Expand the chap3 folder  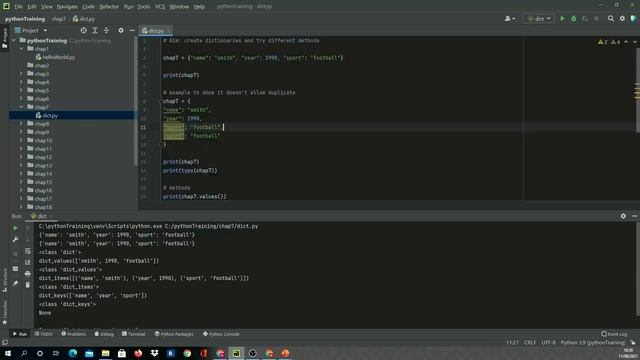click(x=22, y=74)
